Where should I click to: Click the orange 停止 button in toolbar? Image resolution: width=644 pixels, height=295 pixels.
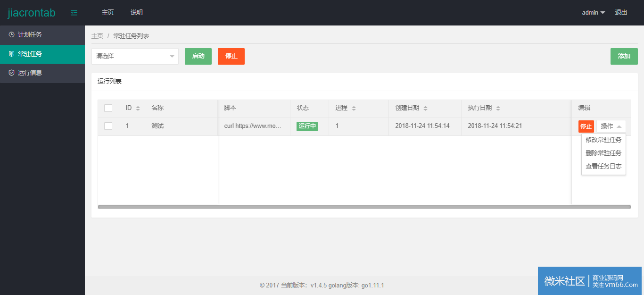(231, 56)
